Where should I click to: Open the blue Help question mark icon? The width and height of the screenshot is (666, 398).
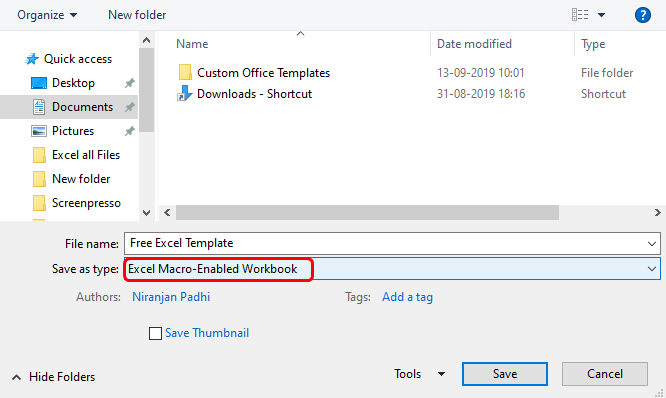point(643,15)
